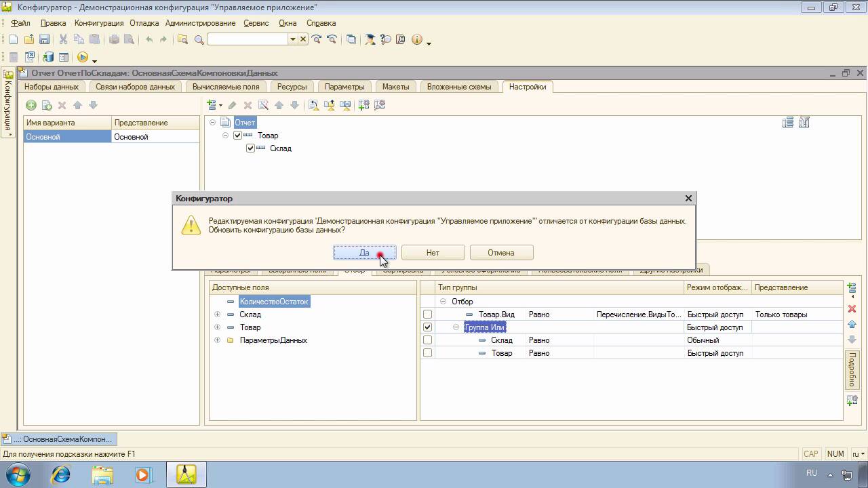
Task: Click the green run/debug play icon
Action: 82,58
